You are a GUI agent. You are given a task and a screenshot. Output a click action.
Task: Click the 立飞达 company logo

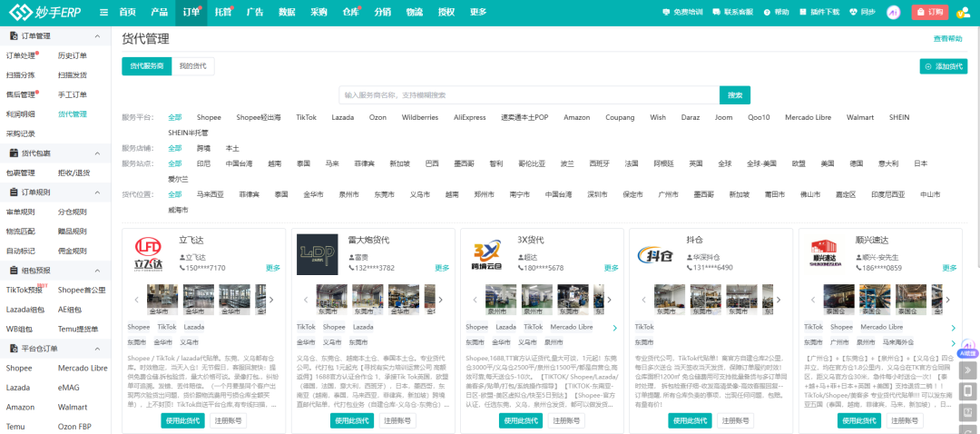[x=149, y=254]
